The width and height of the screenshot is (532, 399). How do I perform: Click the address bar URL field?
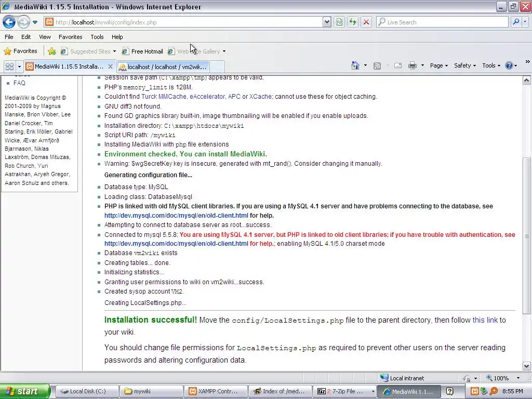tap(183, 22)
